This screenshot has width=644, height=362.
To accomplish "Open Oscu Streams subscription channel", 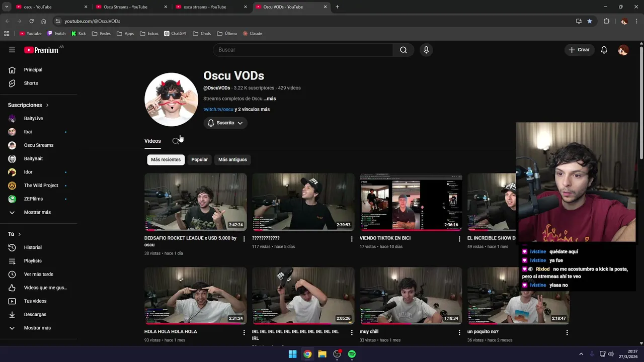I will click(x=39, y=145).
